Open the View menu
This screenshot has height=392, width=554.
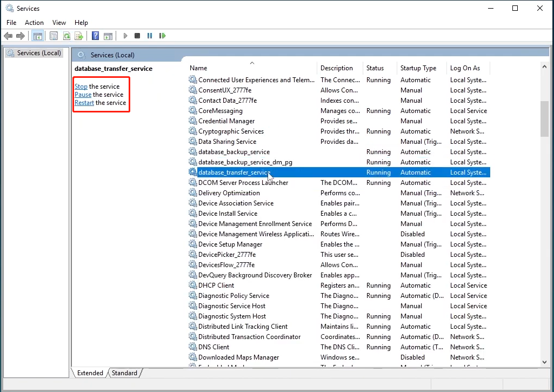59,23
